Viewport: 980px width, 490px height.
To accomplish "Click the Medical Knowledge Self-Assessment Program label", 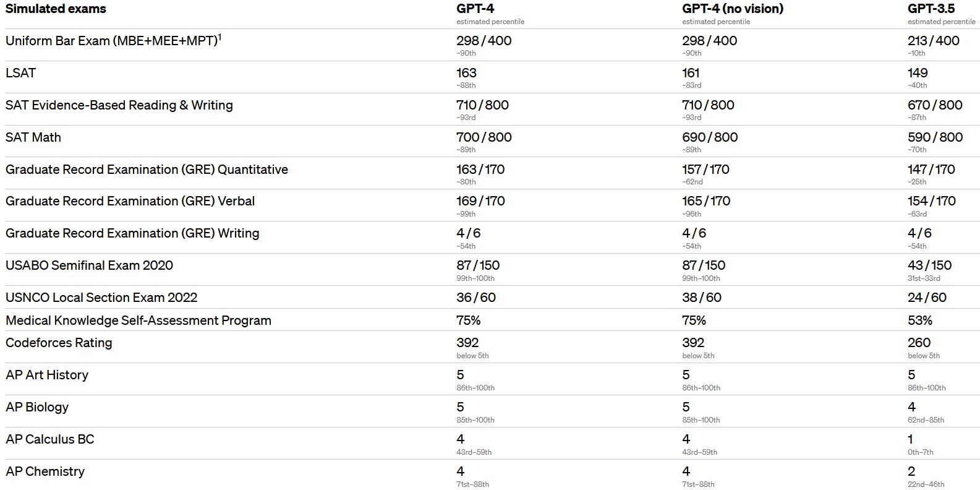I will (138, 320).
